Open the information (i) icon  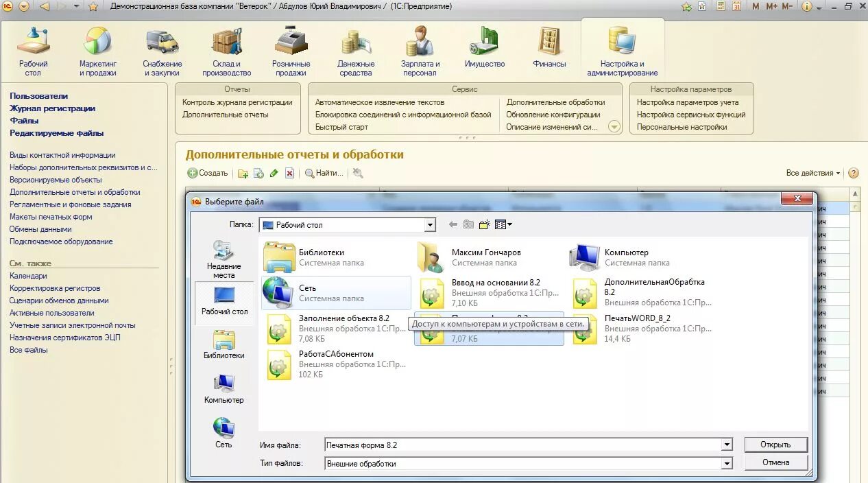pyautogui.click(x=806, y=7)
